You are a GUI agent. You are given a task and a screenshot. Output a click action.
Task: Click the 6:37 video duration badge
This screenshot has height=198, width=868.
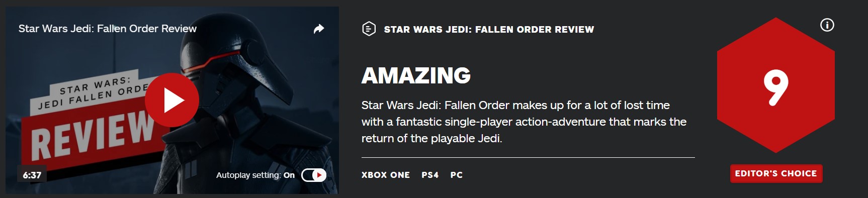[32, 175]
